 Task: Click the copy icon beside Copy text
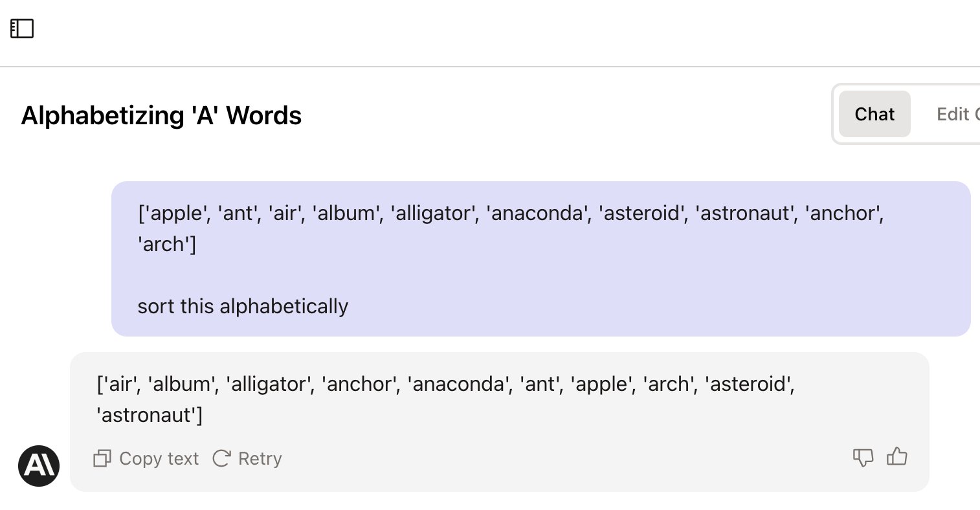click(x=102, y=458)
